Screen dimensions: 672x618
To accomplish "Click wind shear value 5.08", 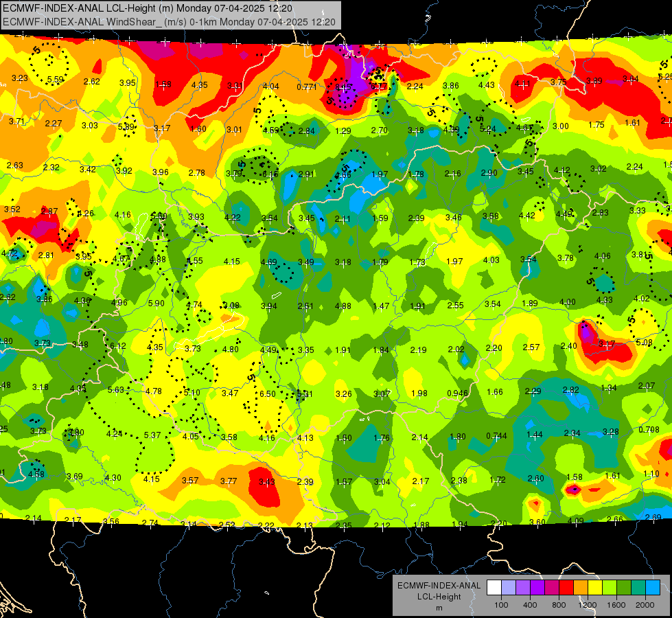I will click(x=644, y=343).
